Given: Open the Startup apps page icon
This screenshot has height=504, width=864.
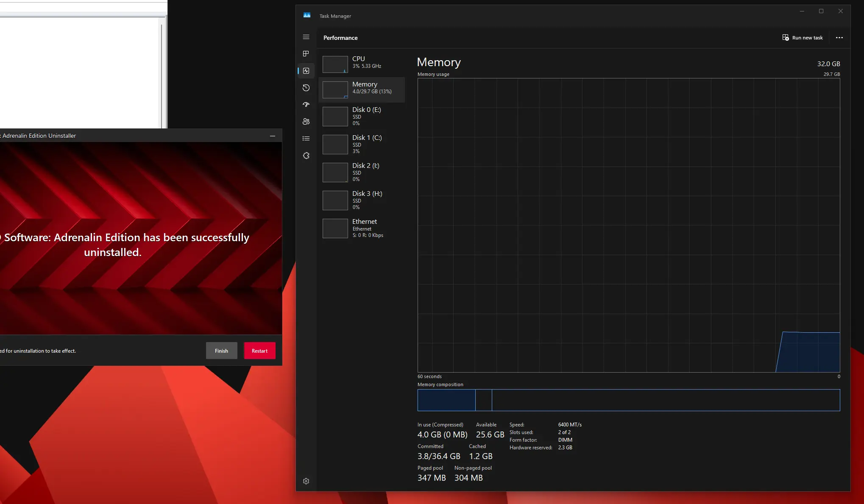Looking at the screenshot, I should pyautogui.click(x=306, y=105).
